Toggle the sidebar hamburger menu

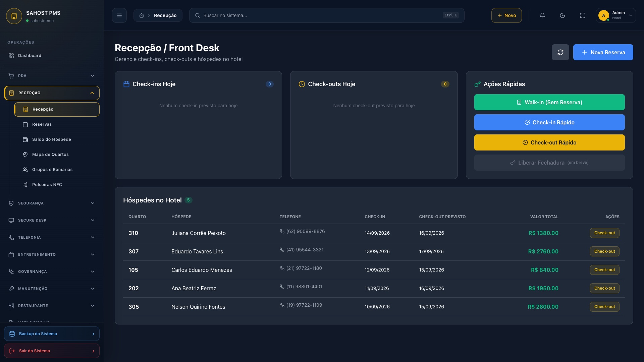tap(119, 15)
